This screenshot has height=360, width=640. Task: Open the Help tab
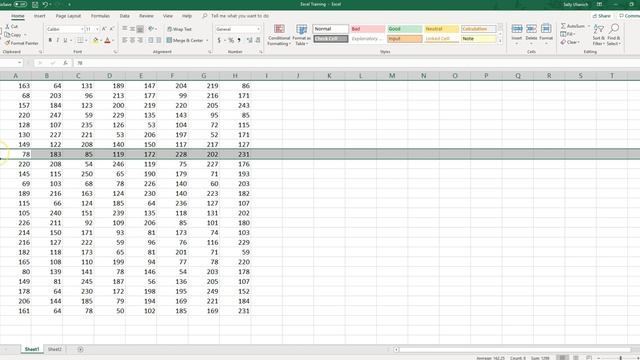tap(187, 16)
